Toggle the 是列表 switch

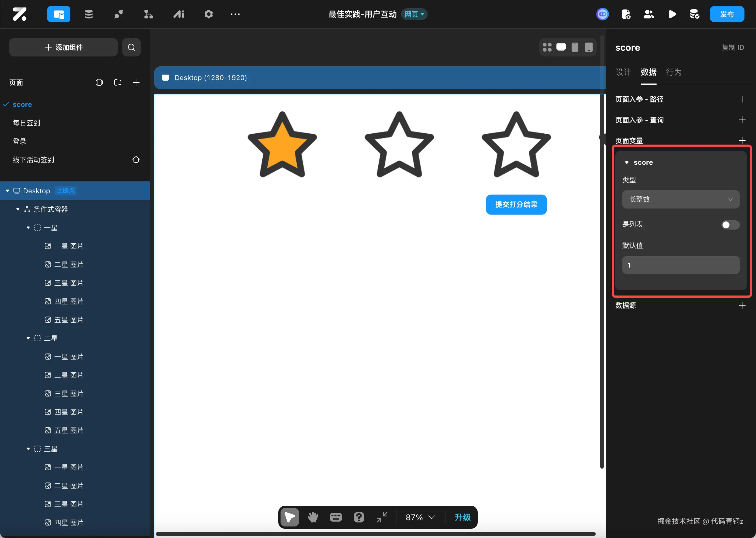(x=730, y=225)
